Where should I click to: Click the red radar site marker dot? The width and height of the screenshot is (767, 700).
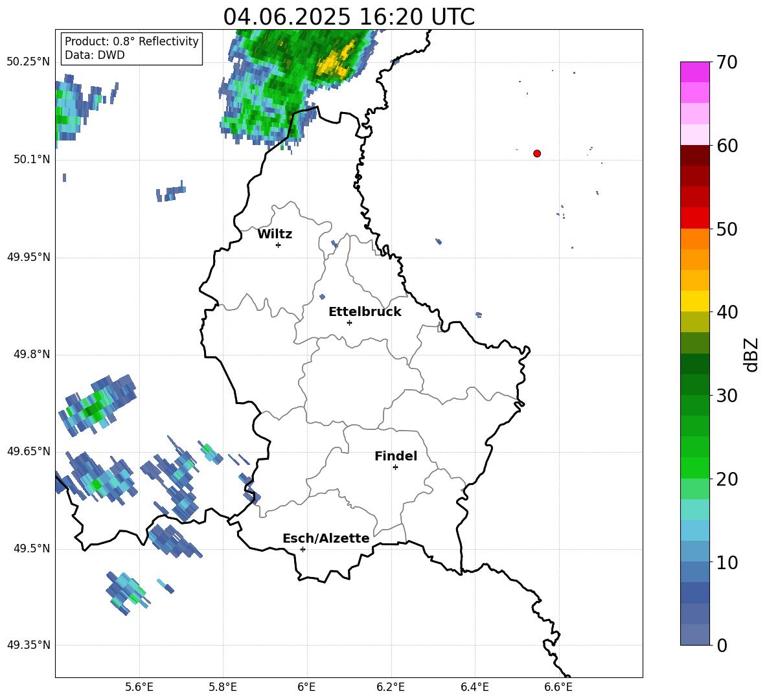[x=537, y=153]
